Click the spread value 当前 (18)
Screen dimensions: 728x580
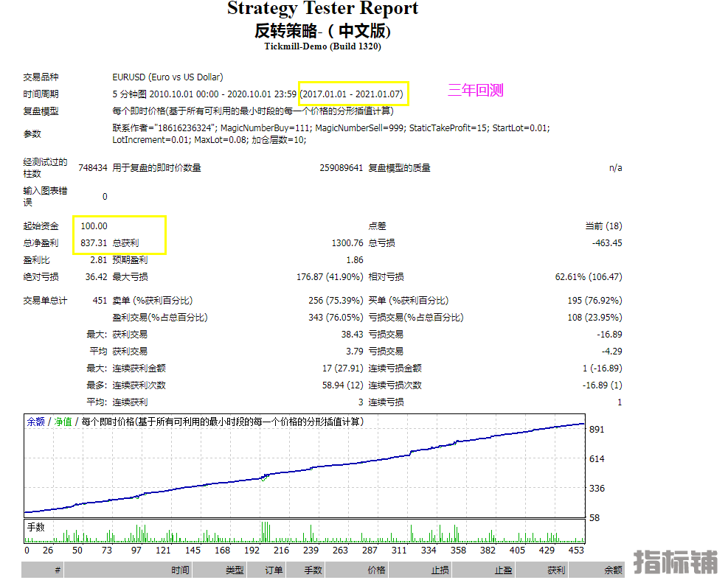[603, 226]
